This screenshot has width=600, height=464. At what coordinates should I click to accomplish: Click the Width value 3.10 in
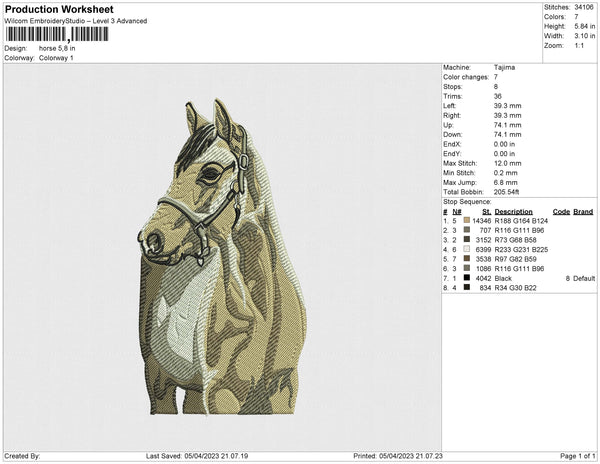click(x=584, y=36)
